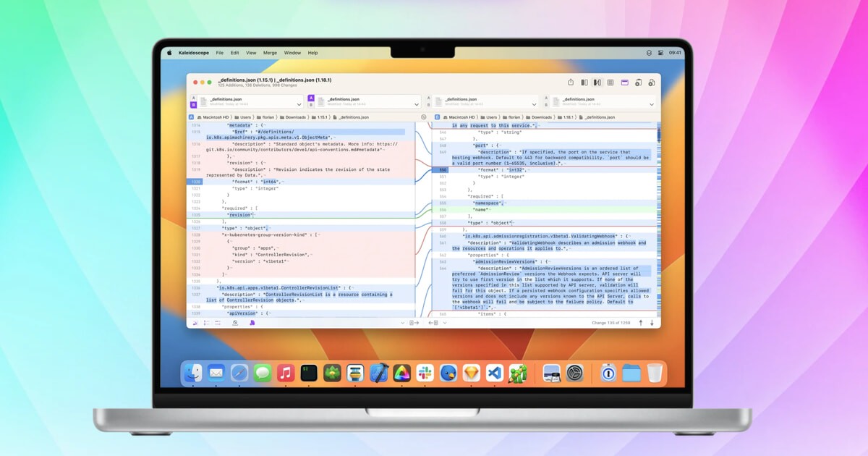Copy change to right with arrow button

pyautogui.click(x=414, y=323)
